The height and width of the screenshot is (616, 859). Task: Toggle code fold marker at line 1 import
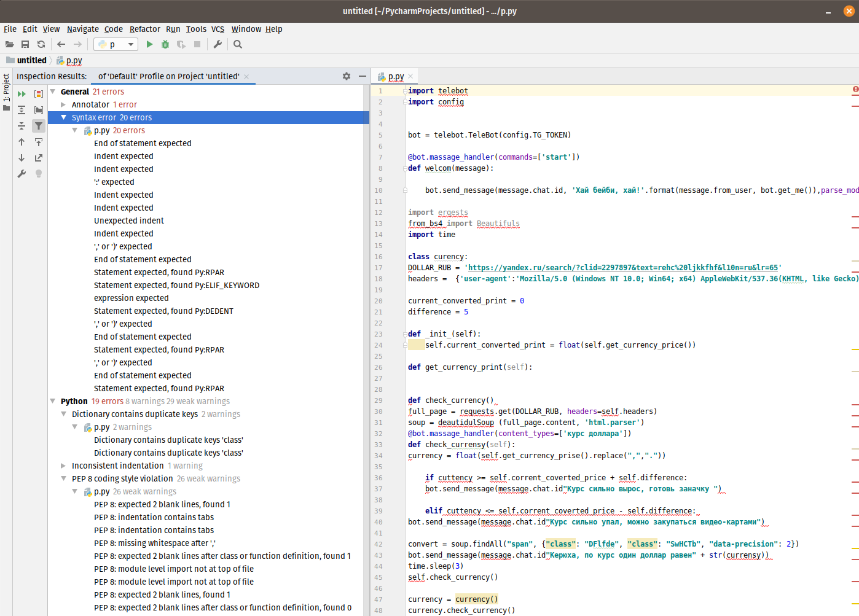click(405, 91)
